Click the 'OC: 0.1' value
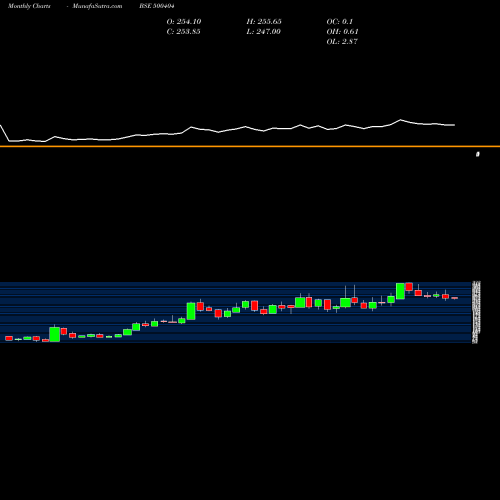The width and height of the screenshot is (500, 500). click(x=339, y=22)
